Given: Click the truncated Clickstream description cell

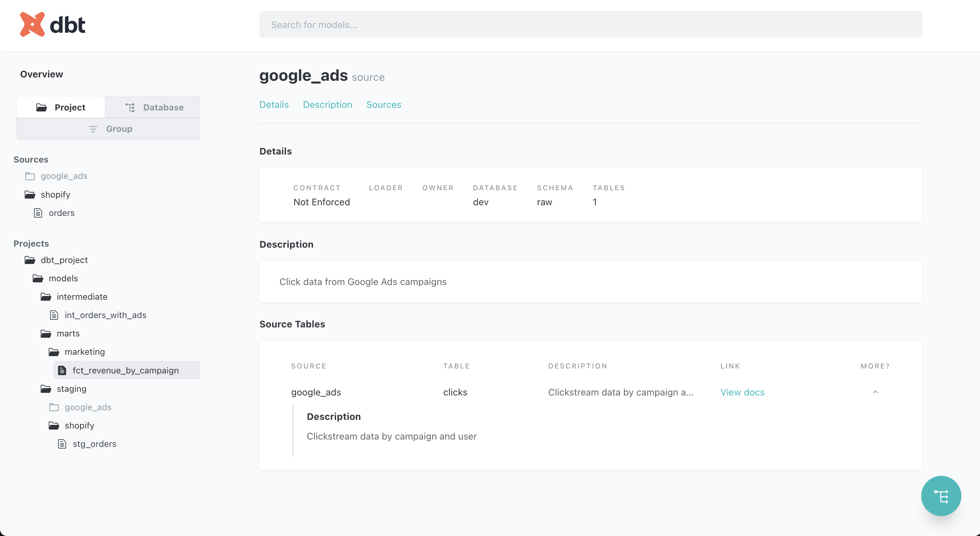Looking at the screenshot, I should point(621,392).
